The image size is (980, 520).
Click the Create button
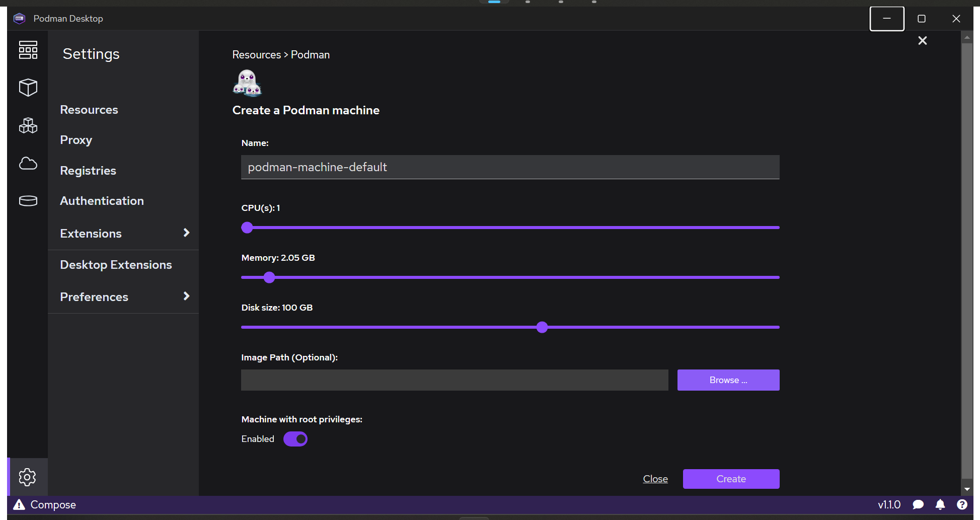pyautogui.click(x=731, y=479)
